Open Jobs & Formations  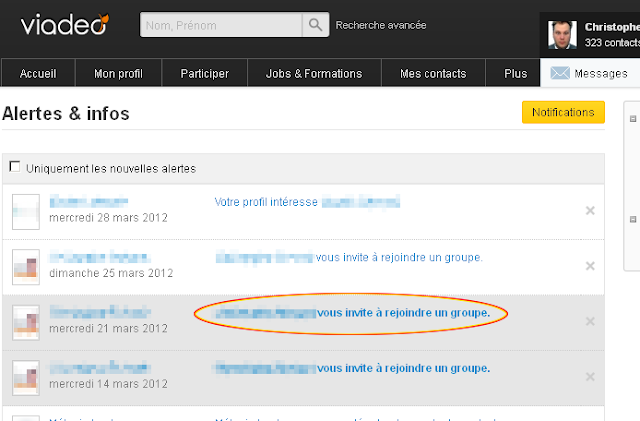click(314, 74)
